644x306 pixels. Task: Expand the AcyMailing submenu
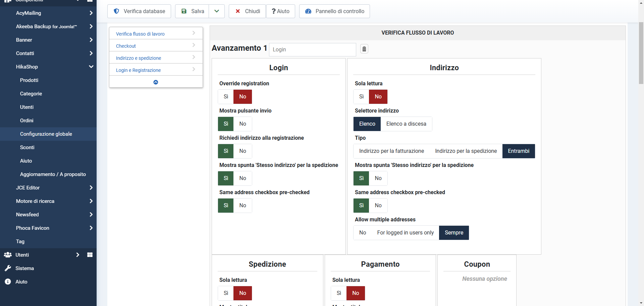click(x=91, y=13)
